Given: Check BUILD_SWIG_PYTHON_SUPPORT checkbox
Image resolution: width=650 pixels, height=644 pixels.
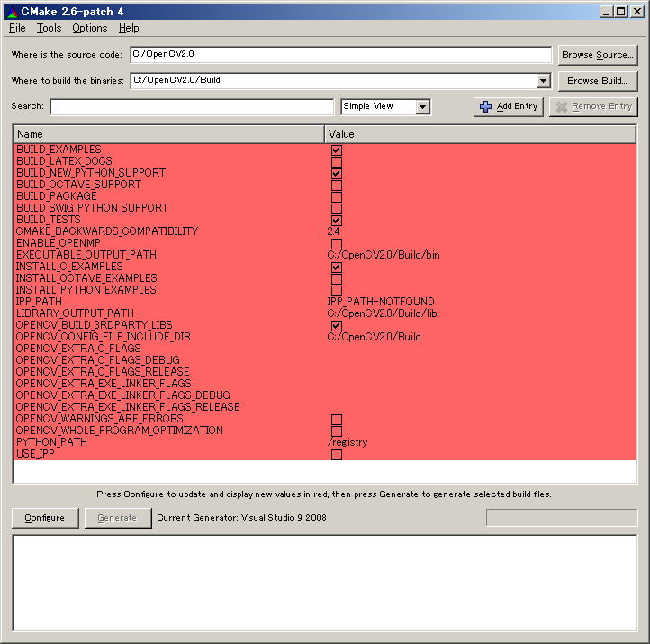Looking at the screenshot, I should [337, 209].
